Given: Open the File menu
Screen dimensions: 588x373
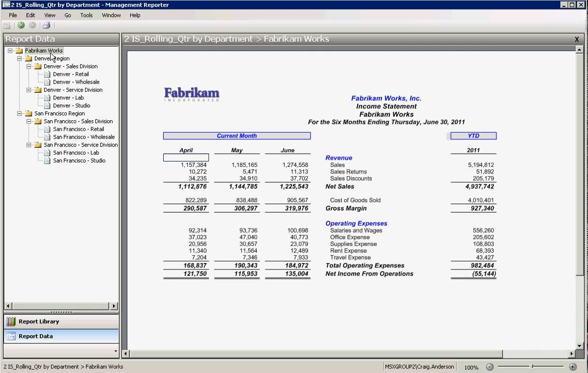Looking at the screenshot, I should (x=13, y=16).
